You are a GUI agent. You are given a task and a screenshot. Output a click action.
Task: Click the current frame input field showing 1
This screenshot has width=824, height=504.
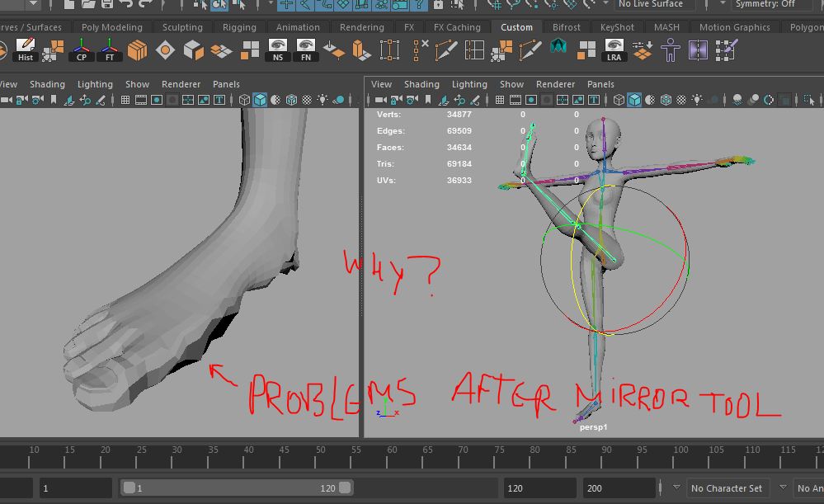click(x=74, y=488)
